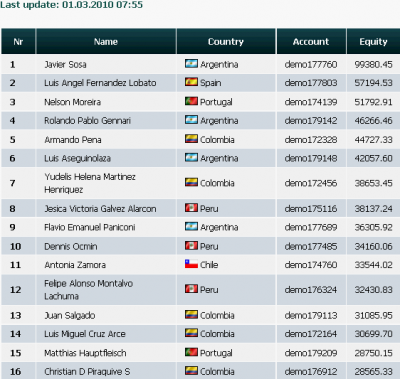Click account demo172328
The height and width of the screenshot is (379, 400).
pos(311,140)
